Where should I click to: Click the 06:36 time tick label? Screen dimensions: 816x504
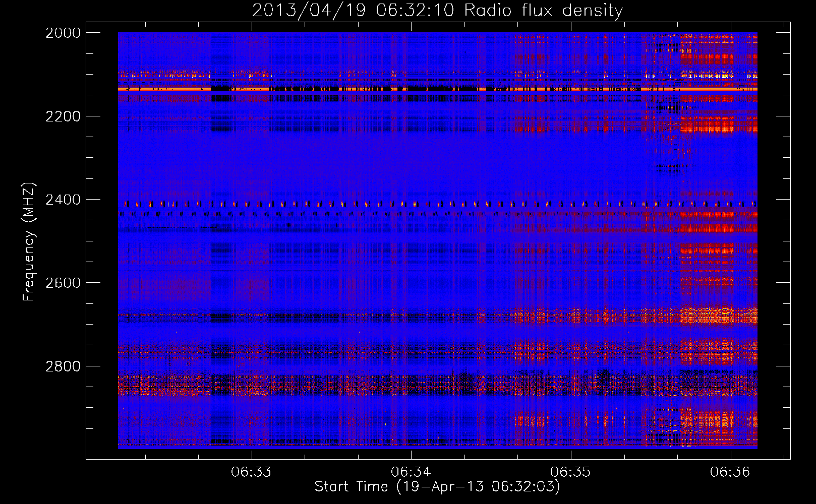point(730,472)
